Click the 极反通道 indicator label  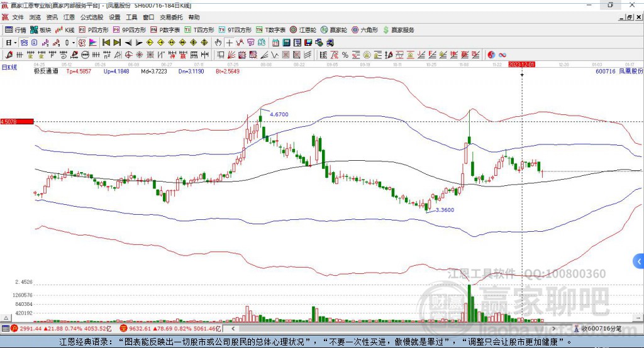point(46,71)
